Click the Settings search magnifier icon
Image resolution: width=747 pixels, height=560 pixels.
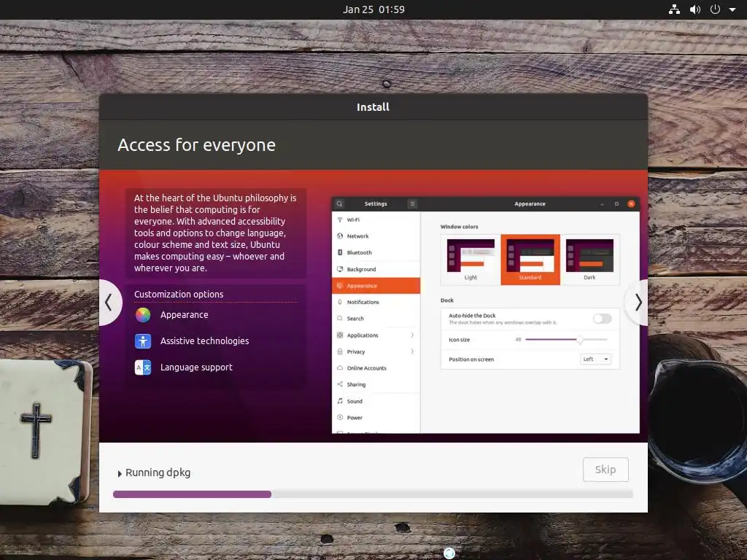click(340, 204)
